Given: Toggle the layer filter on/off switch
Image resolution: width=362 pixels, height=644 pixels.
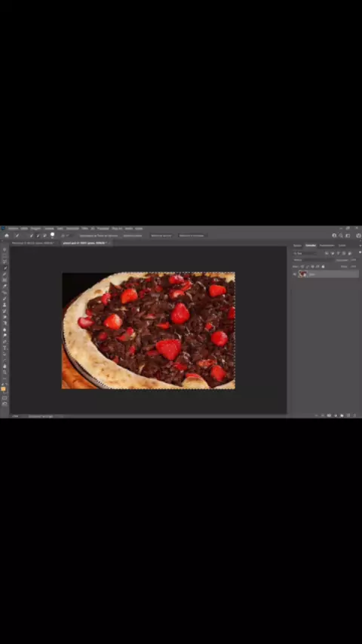Looking at the screenshot, I should [360, 252].
